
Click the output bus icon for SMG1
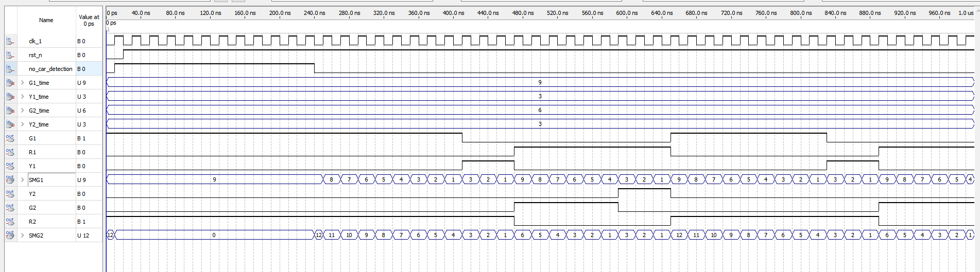(10, 179)
